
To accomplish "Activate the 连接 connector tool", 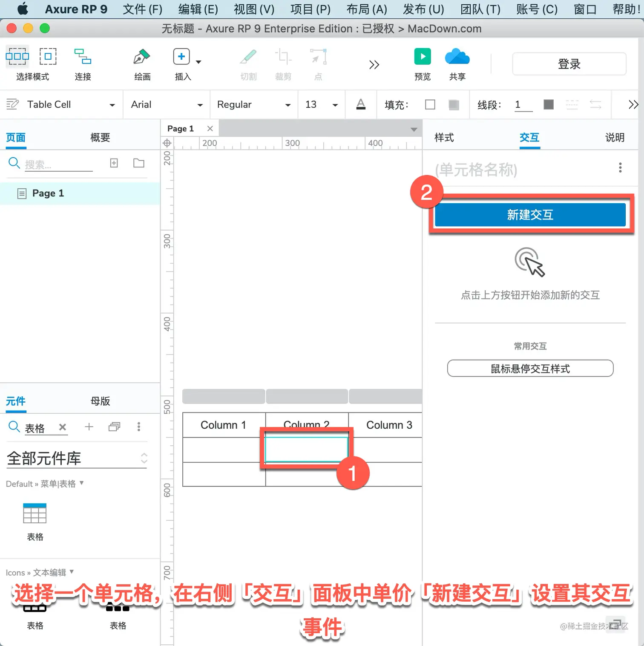I will pyautogui.click(x=83, y=56).
